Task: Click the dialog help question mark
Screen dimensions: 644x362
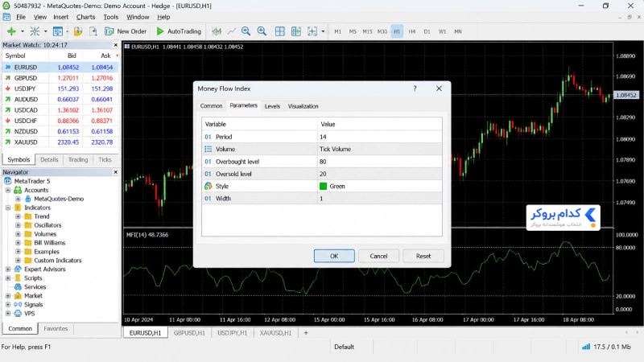Action: tap(415, 88)
